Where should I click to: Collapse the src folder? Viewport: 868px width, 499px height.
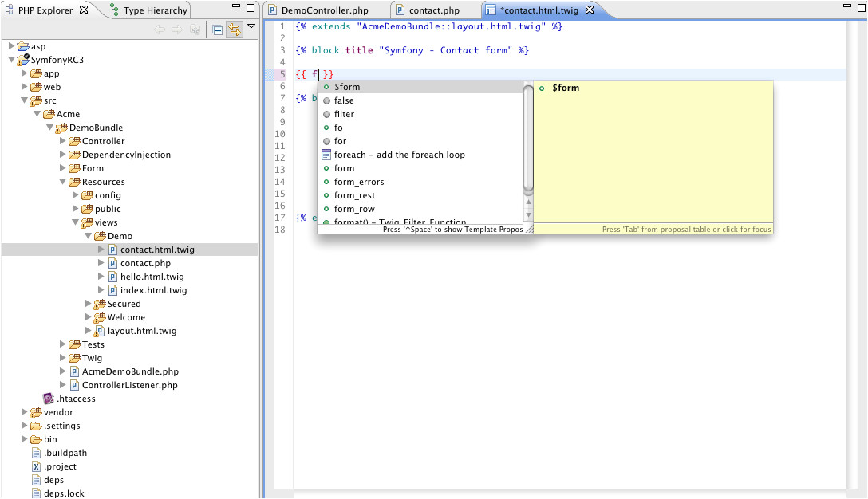coord(25,100)
